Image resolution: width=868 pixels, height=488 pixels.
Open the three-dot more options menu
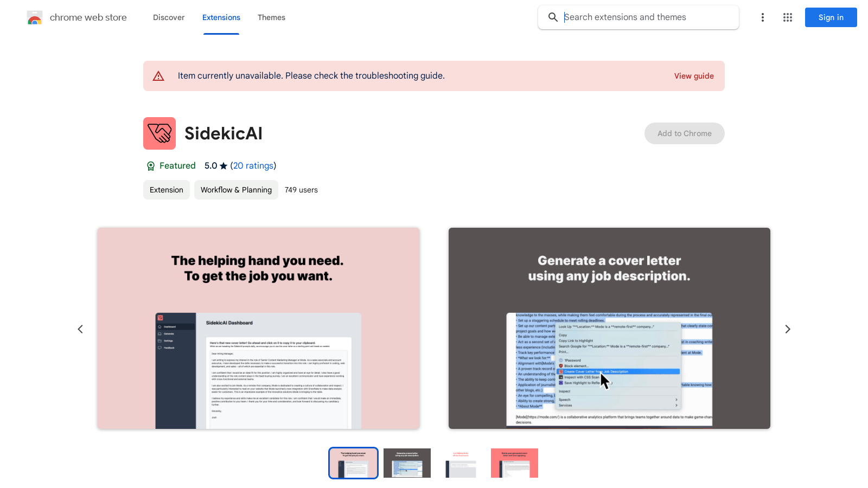[763, 17]
